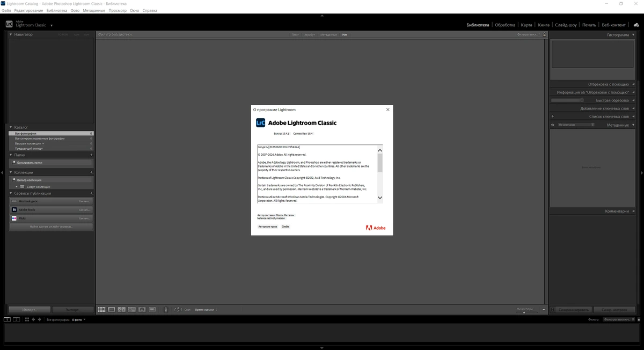Click the Импорт button
This screenshot has height=350, width=644.
pyautogui.click(x=30, y=310)
